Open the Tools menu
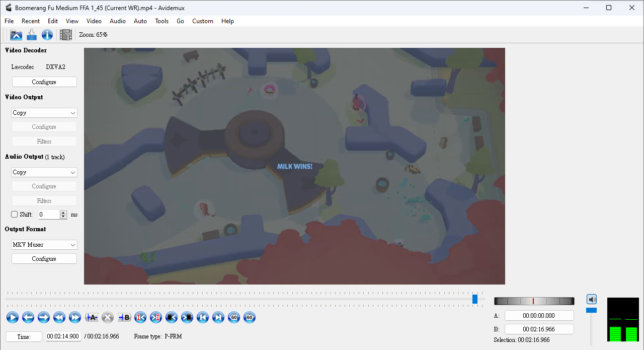This screenshot has height=350, width=644. click(x=162, y=21)
